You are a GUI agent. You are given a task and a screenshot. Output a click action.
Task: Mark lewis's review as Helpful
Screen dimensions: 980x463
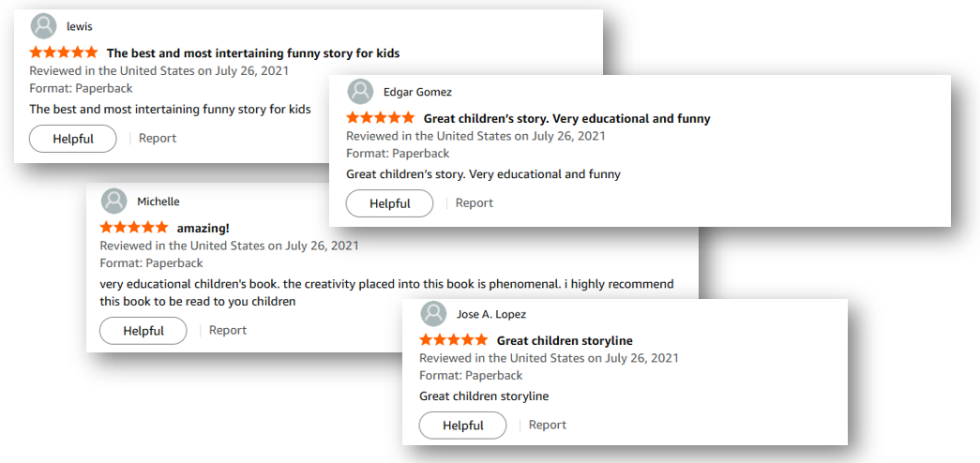(x=73, y=139)
